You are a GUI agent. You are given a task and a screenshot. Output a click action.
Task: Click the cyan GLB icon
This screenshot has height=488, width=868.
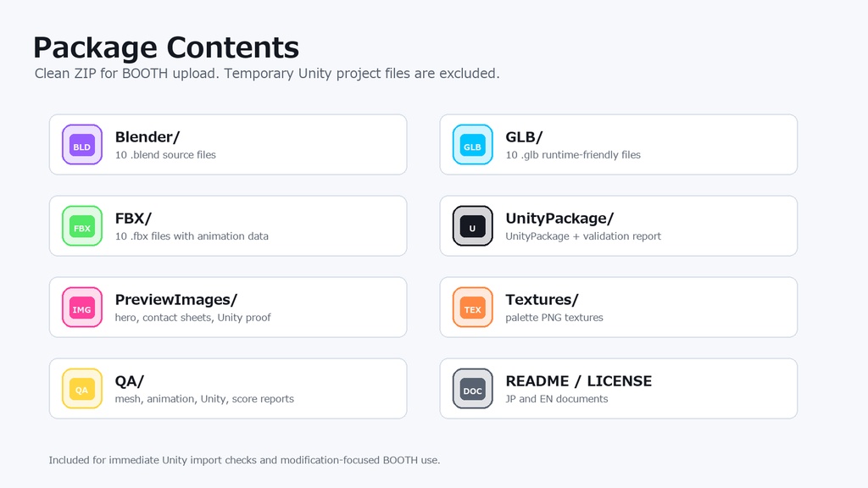click(x=472, y=144)
